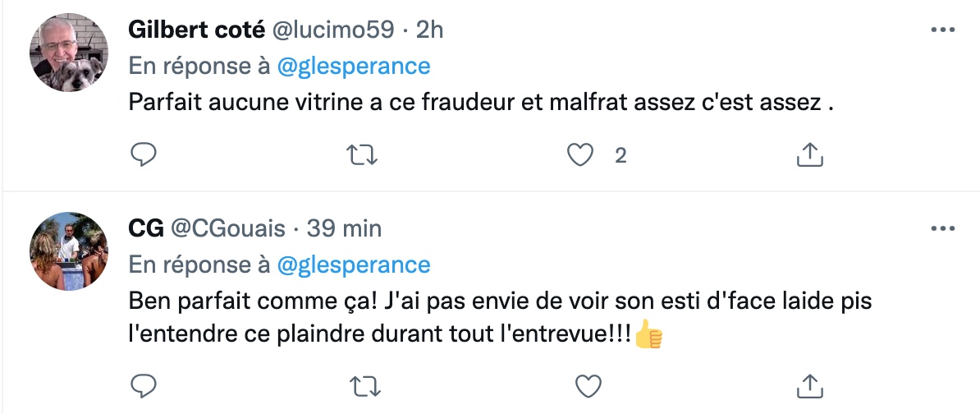Screen dimensions: 980x414
Task: Click the 2h timestamp
Action: [x=430, y=30]
